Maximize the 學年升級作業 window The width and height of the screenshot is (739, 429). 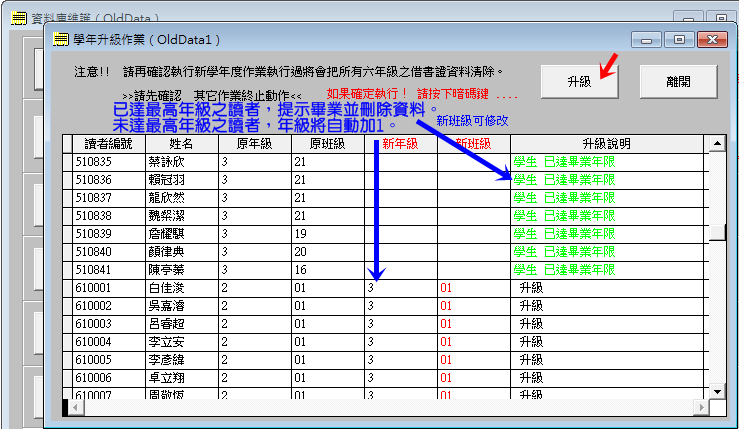(x=679, y=40)
